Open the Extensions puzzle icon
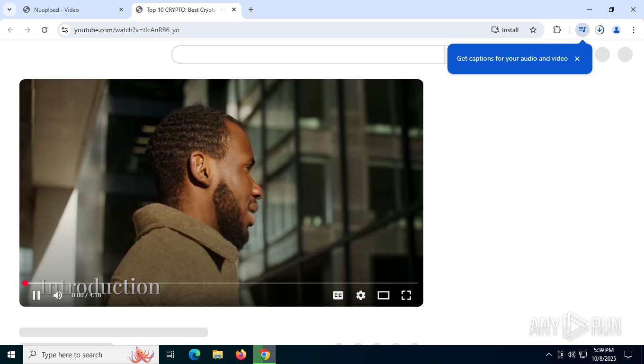Viewport: 644px width, 364px height. [557, 30]
